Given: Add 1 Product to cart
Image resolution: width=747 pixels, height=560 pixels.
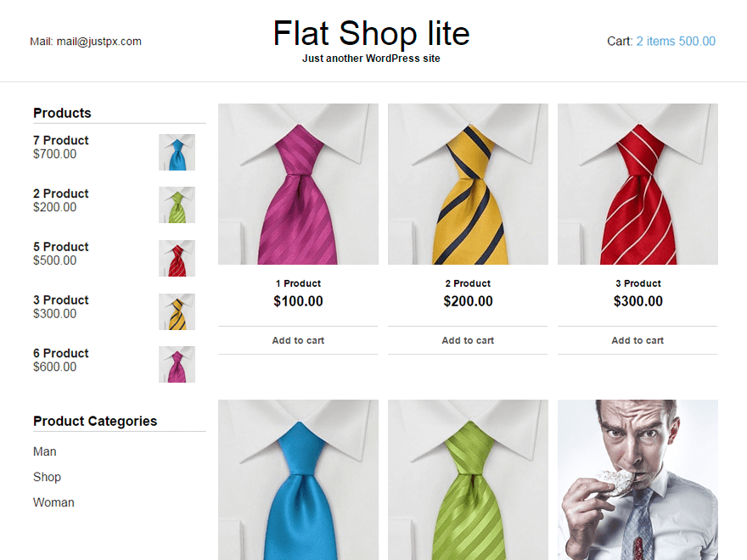Looking at the screenshot, I should pyautogui.click(x=298, y=340).
